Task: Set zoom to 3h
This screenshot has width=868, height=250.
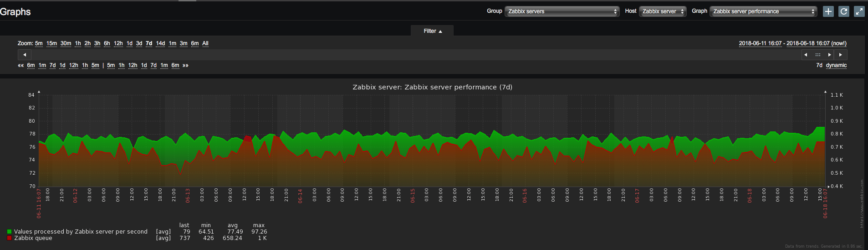Action: (97, 43)
